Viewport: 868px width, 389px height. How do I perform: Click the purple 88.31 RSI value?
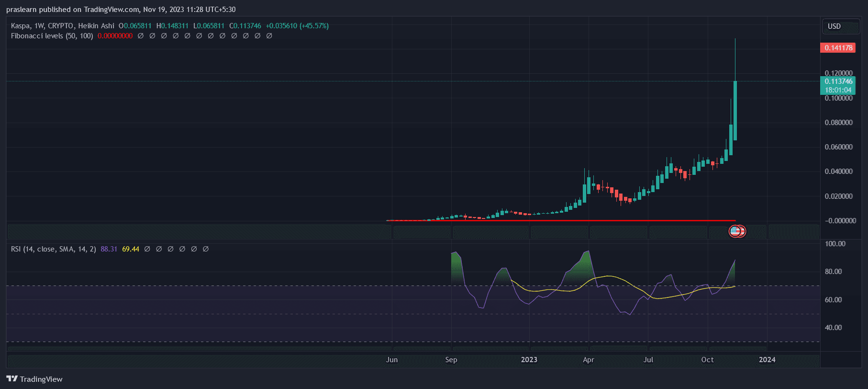(x=109, y=249)
